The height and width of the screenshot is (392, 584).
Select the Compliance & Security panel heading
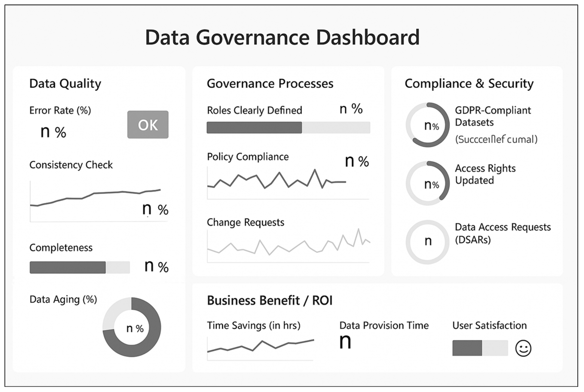[469, 83]
